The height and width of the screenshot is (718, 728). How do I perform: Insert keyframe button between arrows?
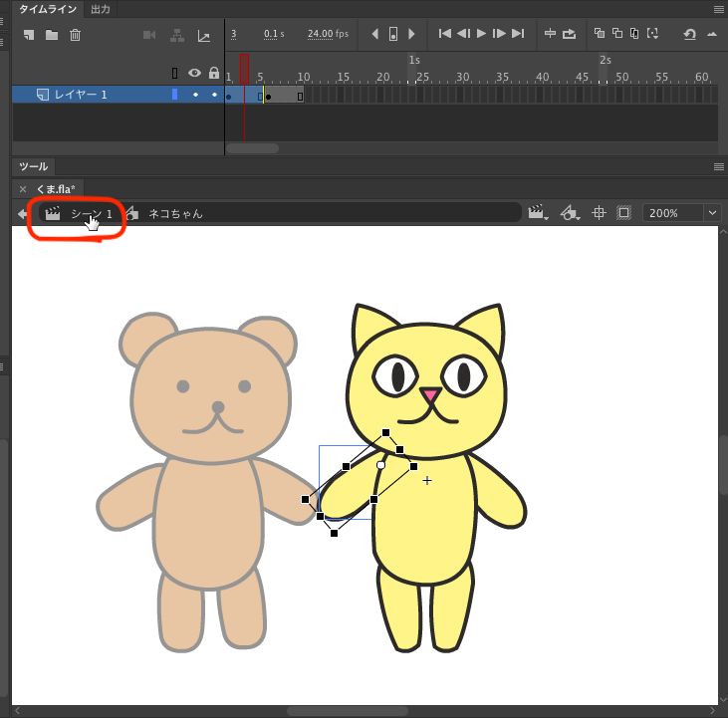[392, 34]
